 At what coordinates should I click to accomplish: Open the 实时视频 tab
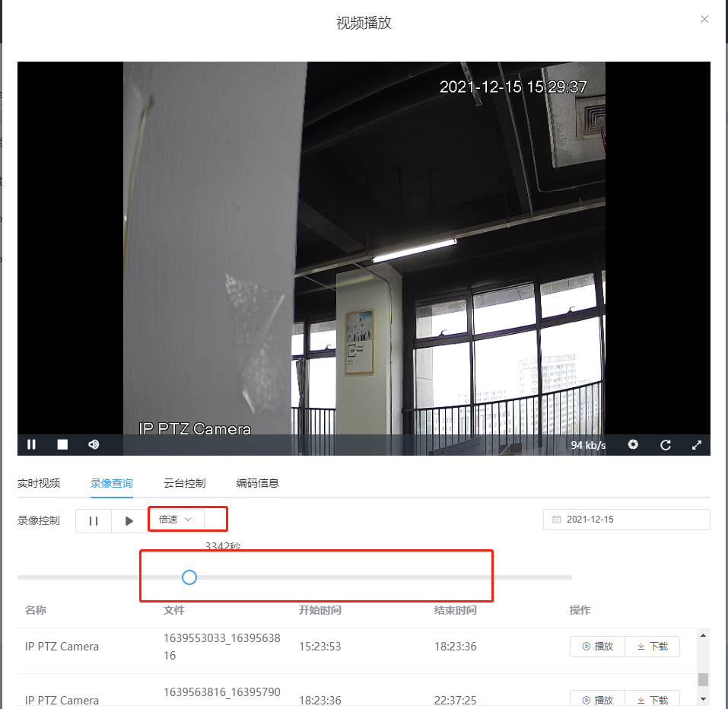(38, 482)
